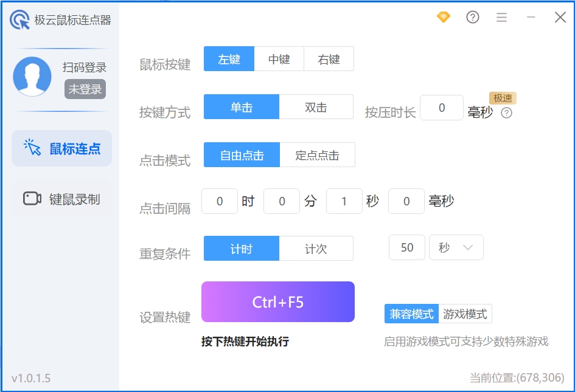Click the version text v1.0.1.5
Image resolution: width=575 pixels, height=392 pixels.
[x=31, y=378]
